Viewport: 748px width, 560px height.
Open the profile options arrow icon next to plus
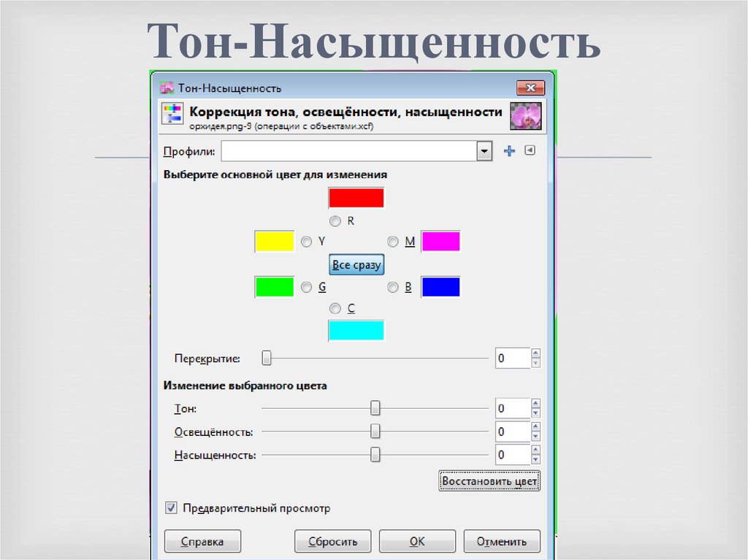(528, 151)
